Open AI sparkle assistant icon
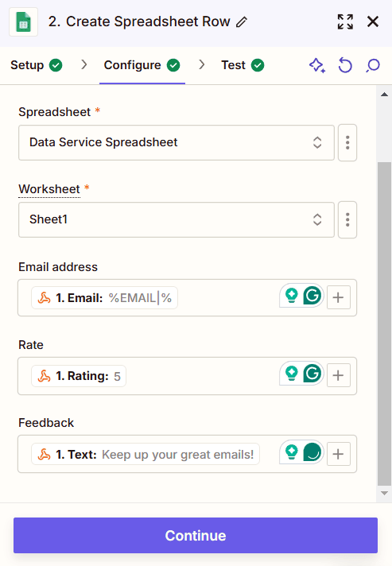The height and width of the screenshot is (566, 392). (x=317, y=65)
